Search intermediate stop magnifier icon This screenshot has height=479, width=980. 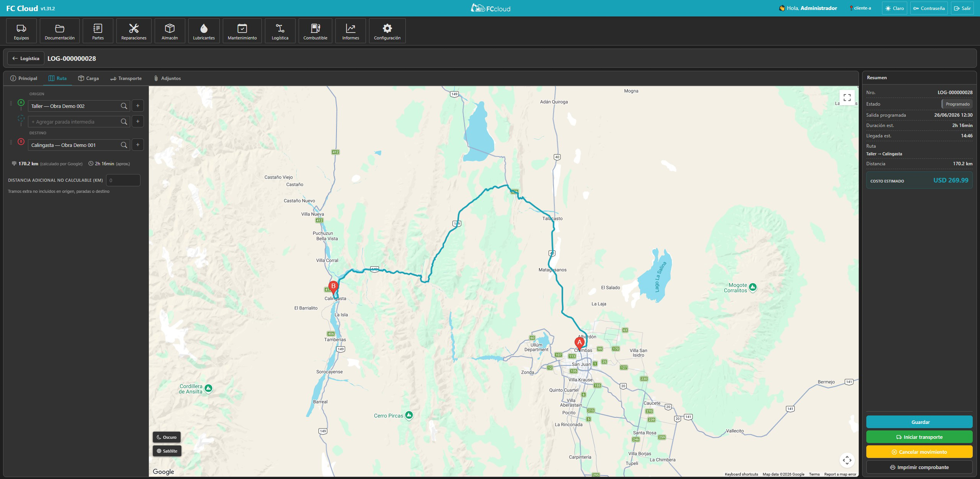point(124,122)
